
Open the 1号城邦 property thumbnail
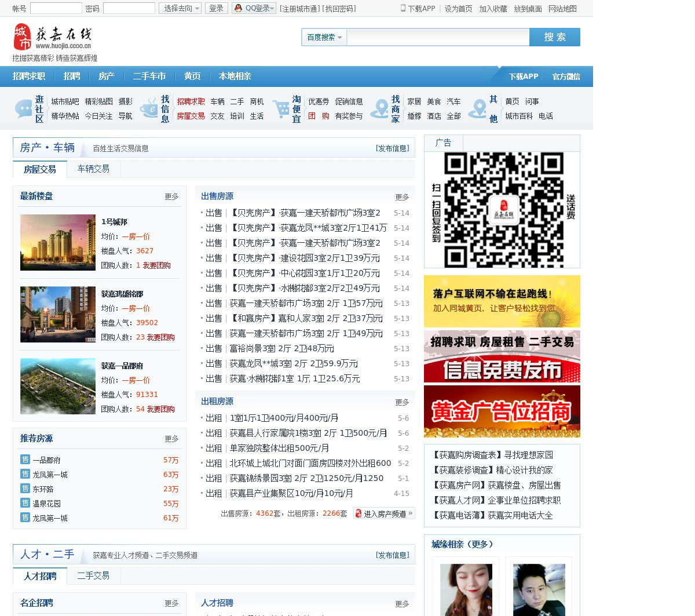(57, 242)
